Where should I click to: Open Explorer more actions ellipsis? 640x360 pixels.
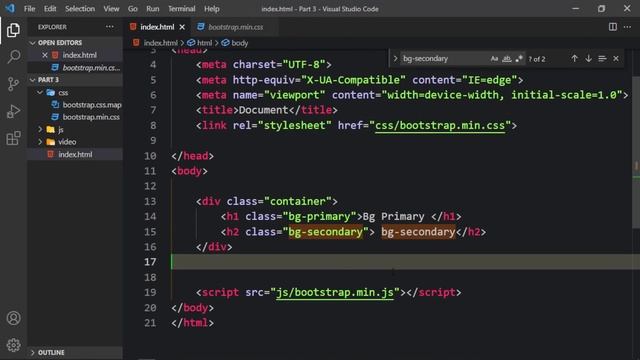point(110,27)
